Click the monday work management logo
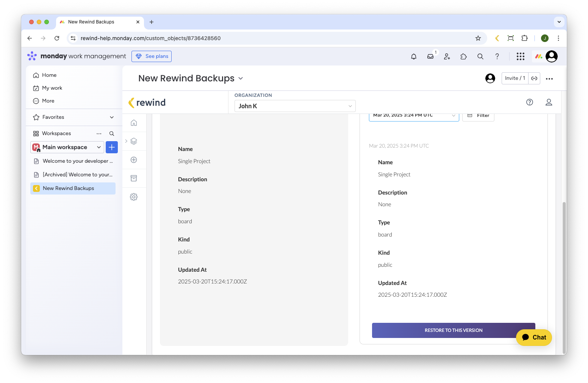This screenshot has width=588, height=383. pos(77,56)
